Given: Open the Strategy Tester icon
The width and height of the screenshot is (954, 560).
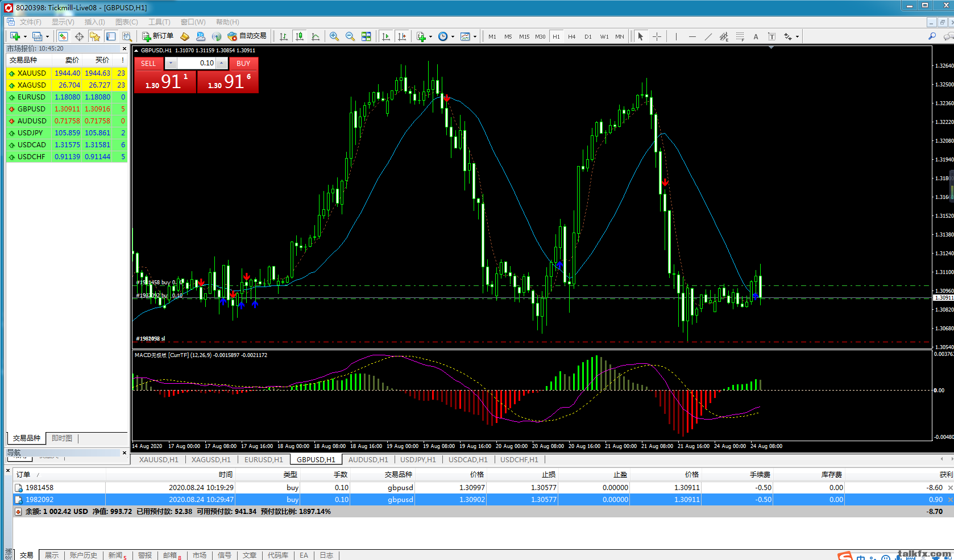Looking at the screenshot, I should tap(127, 36).
